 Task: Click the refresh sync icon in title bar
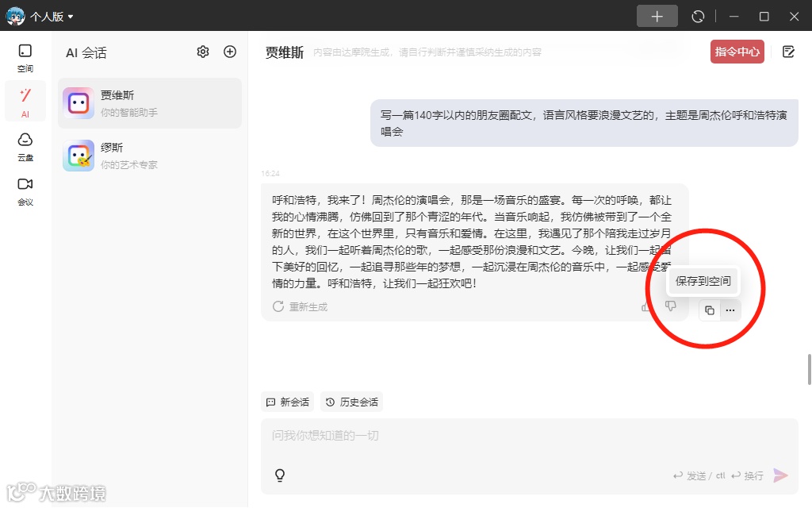coord(698,17)
